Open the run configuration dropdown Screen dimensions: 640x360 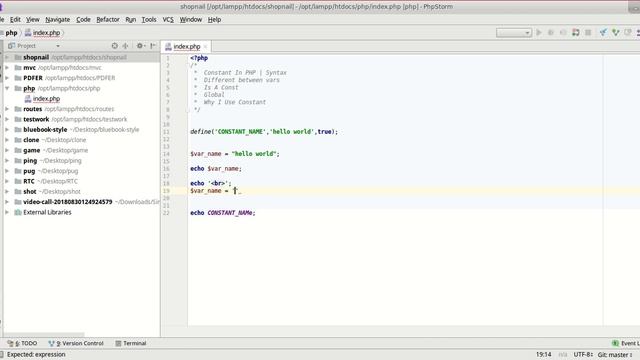click(x=514, y=33)
